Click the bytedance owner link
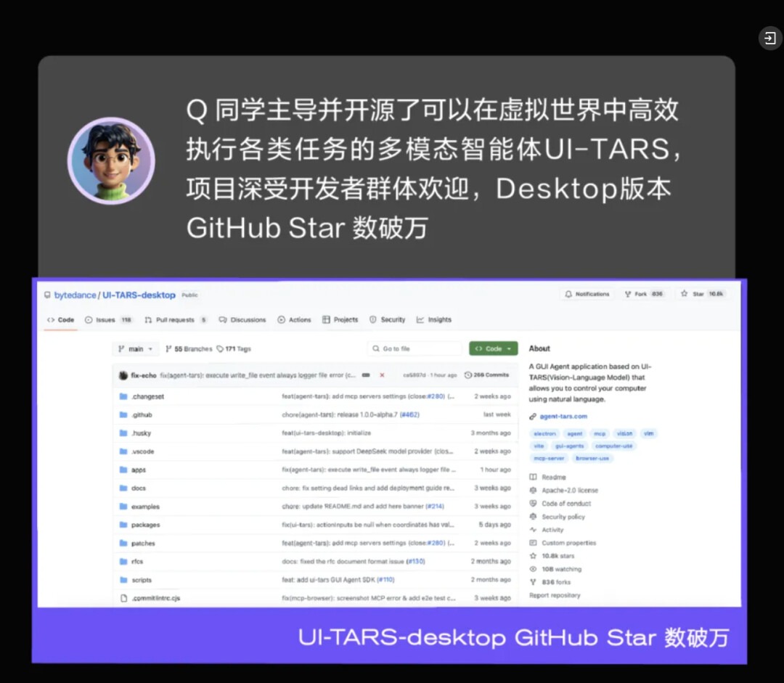 tap(75, 295)
